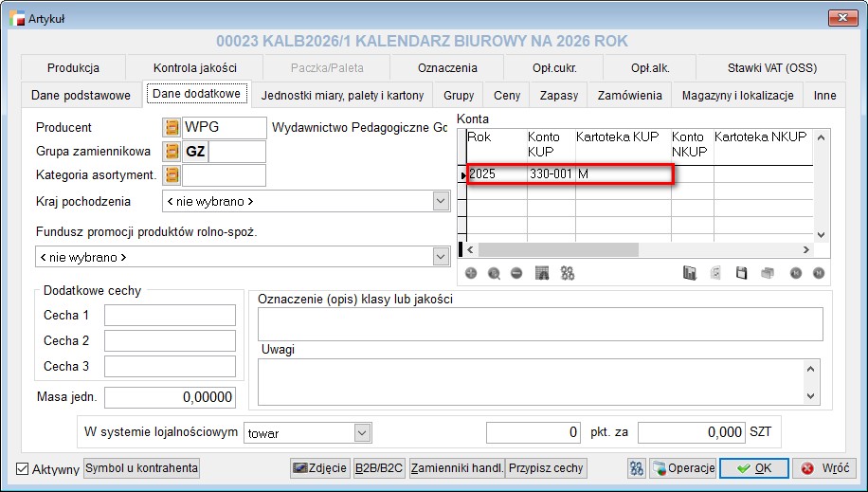The width and height of the screenshot is (868, 492).
Task: Click the Symbol u kontrahenta button
Action: (x=142, y=468)
